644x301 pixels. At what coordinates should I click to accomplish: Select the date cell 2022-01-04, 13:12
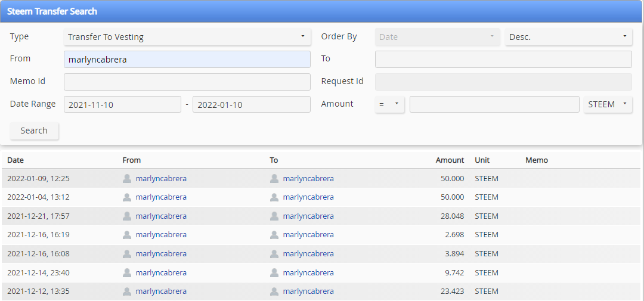[x=38, y=197]
